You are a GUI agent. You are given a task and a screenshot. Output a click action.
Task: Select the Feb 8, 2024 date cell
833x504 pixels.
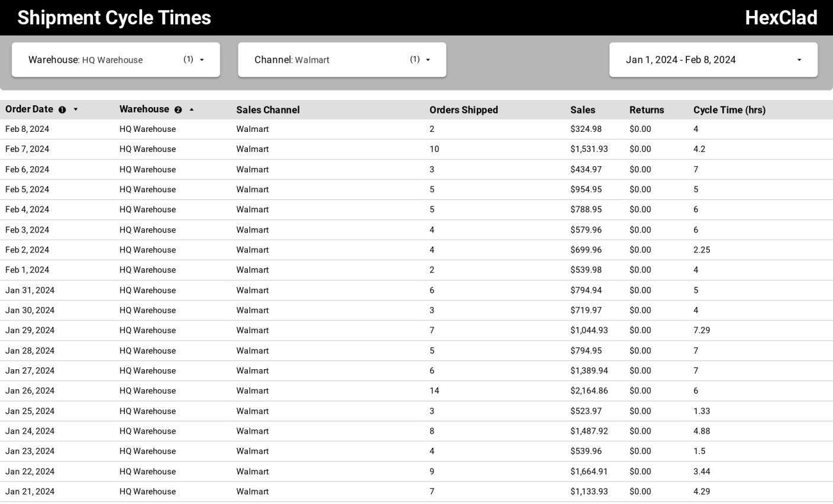(x=27, y=129)
